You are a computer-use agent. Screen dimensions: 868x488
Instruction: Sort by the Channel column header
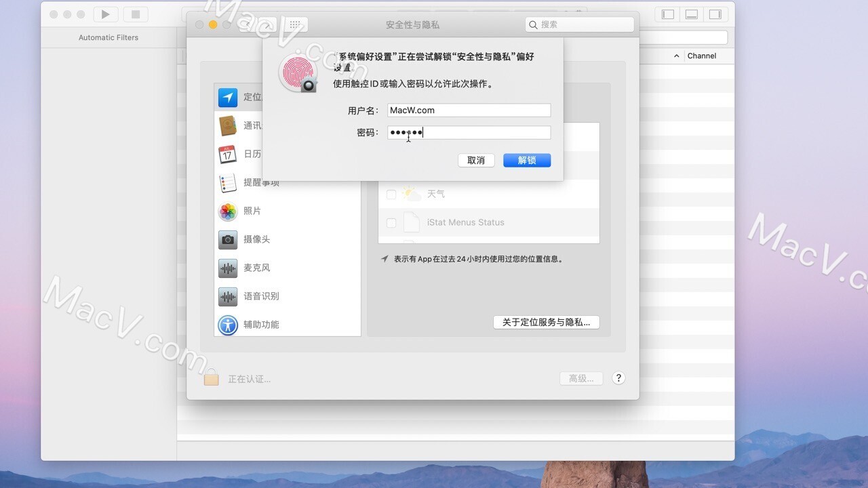tap(702, 56)
